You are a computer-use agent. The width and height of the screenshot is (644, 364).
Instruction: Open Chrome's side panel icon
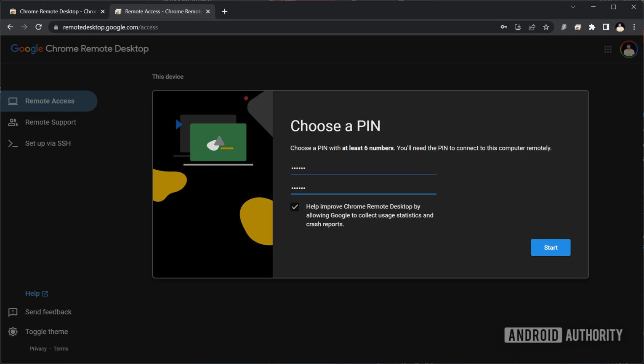(x=606, y=27)
